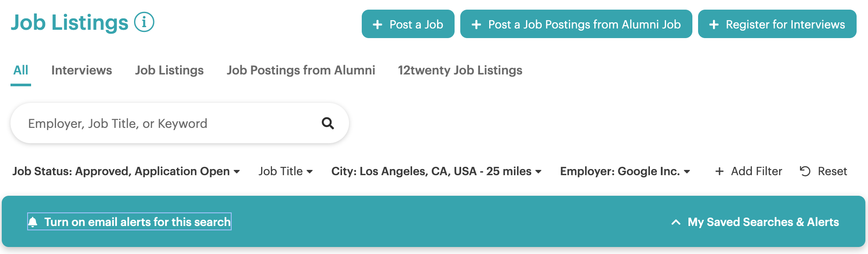Viewport: 868px width, 254px height.
Task: Click the Register for Interviews button
Action: pos(777,24)
